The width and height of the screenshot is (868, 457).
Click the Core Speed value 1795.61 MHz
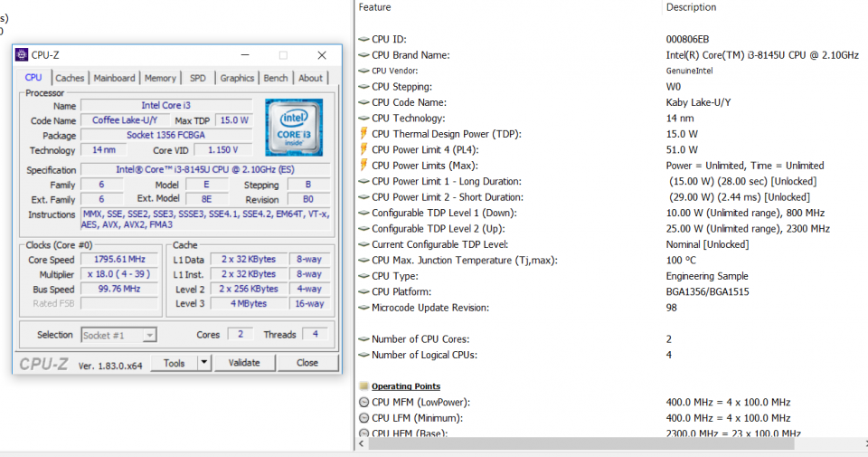119,259
